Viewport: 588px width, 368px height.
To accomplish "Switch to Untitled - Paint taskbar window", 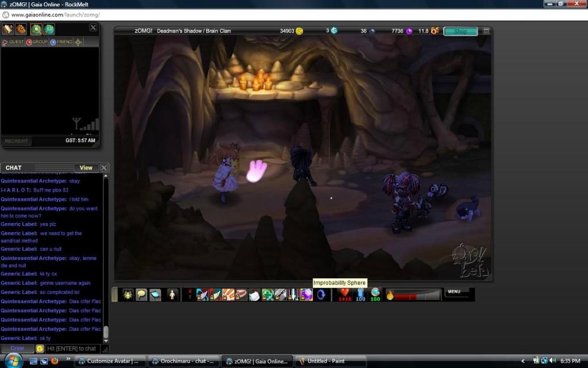I will (331, 361).
